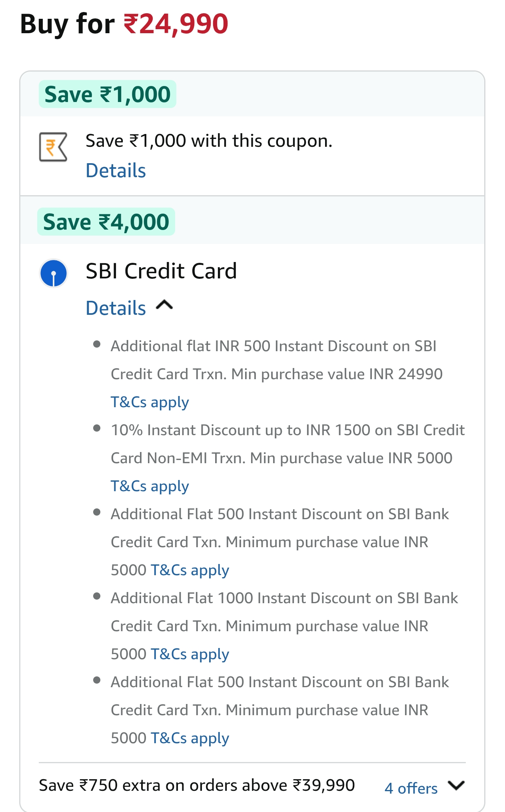Click the red ₹24,990 price
The height and width of the screenshot is (812, 505).
tap(176, 24)
